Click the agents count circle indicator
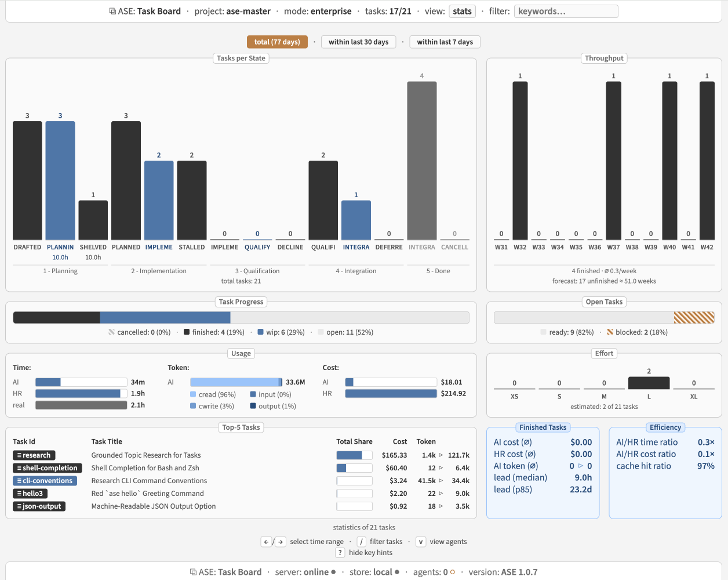The height and width of the screenshot is (580, 728). [453, 572]
